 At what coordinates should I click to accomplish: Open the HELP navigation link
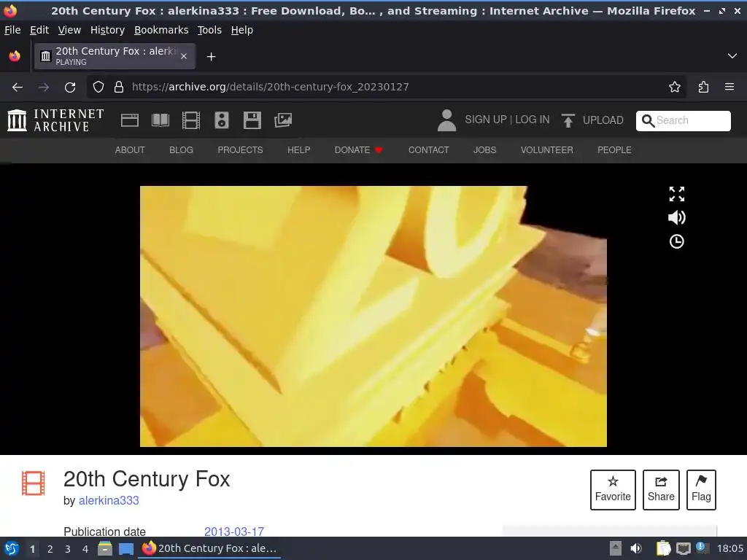(298, 150)
